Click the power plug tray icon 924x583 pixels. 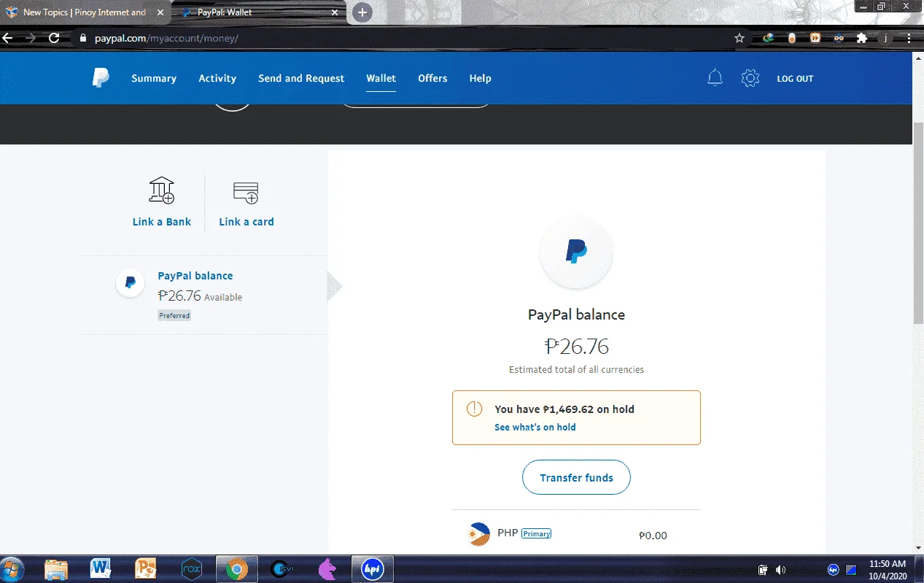[763, 570]
